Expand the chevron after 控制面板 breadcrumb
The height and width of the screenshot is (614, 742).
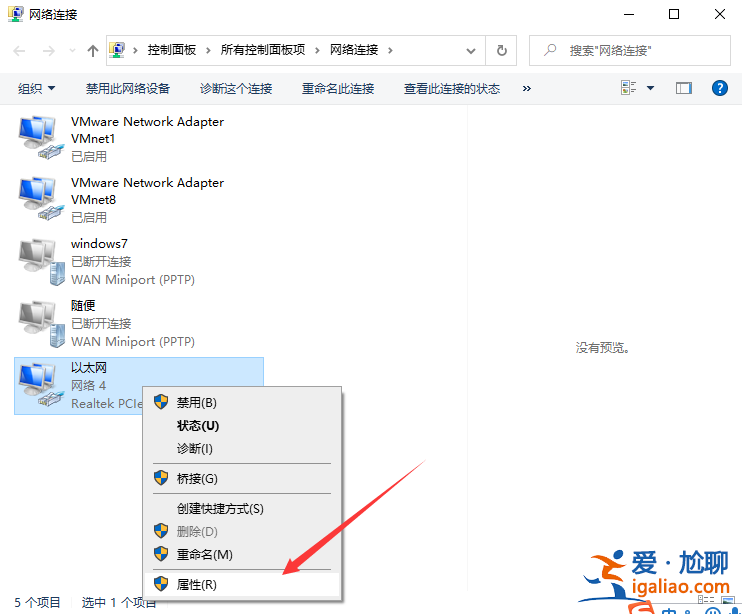208,51
